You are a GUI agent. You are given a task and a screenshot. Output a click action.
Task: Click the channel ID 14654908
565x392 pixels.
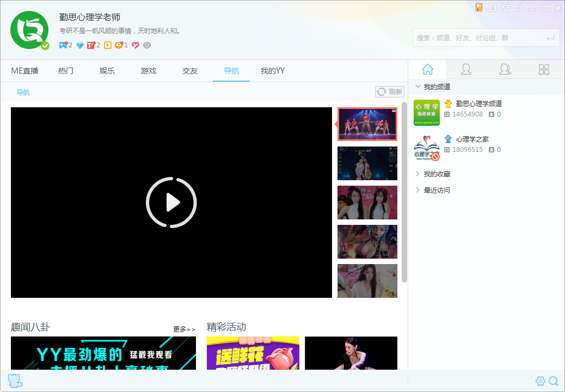468,114
